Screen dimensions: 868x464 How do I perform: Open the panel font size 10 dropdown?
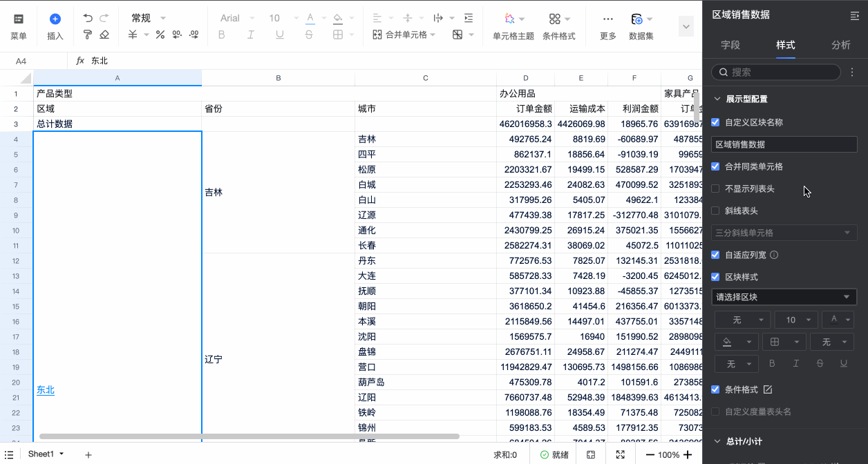point(796,320)
